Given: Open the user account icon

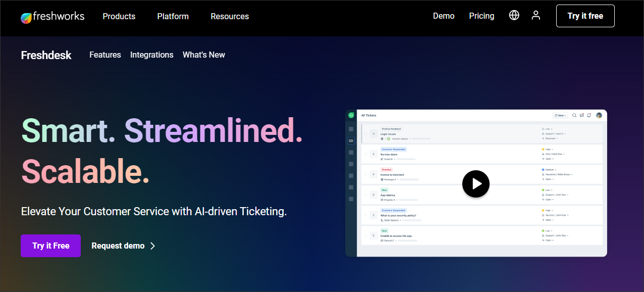Looking at the screenshot, I should tap(536, 15).
